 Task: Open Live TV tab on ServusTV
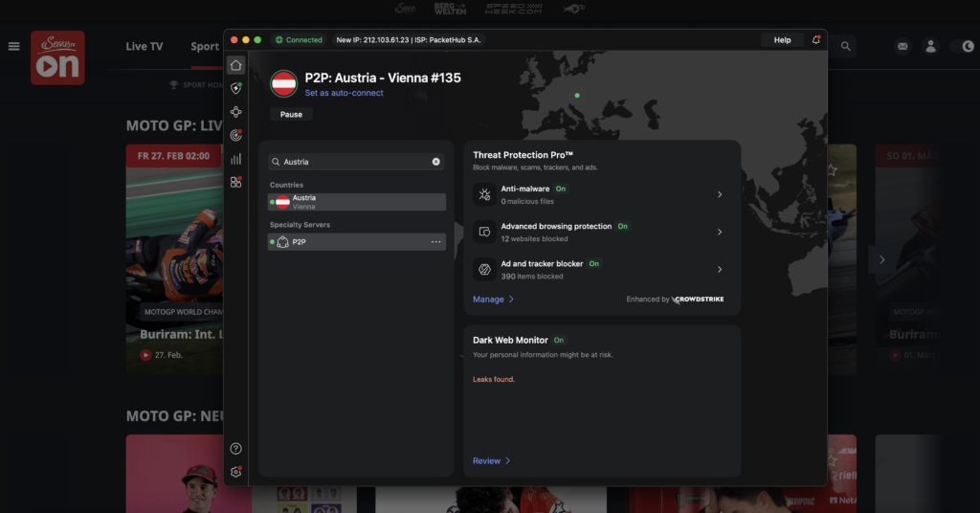[145, 46]
